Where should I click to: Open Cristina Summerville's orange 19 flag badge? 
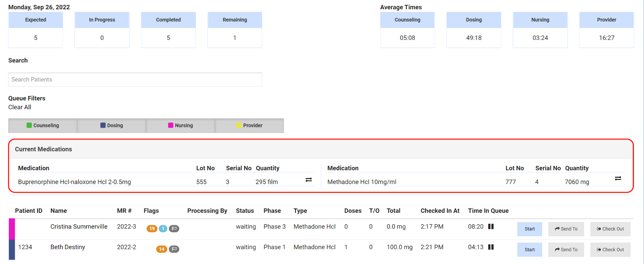tap(152, 229)
